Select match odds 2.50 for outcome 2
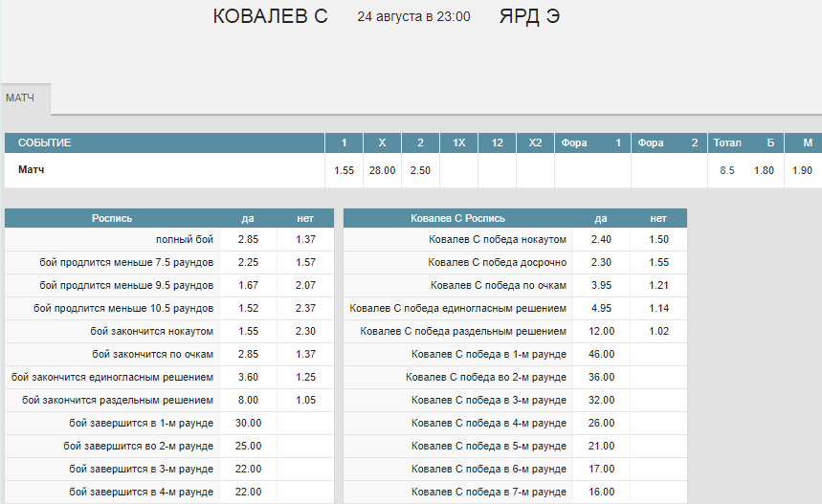The image size is (822, 504). pyautogui.click(x=420, y=170)
